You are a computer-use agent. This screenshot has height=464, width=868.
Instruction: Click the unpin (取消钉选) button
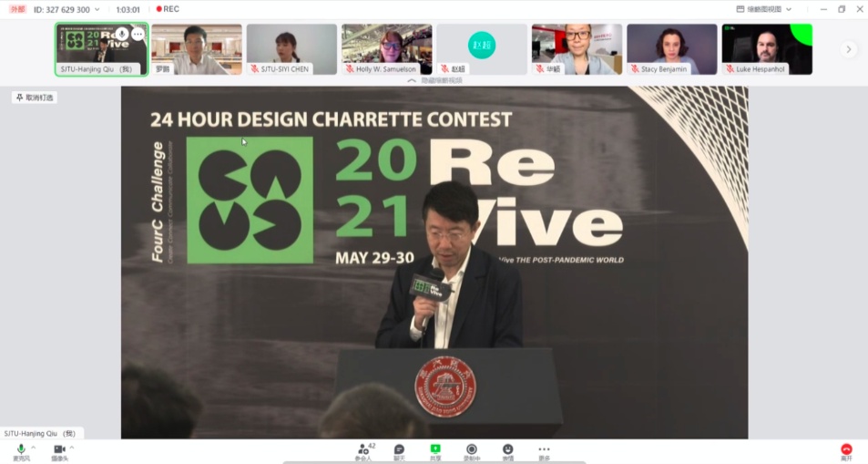point(35,98)
